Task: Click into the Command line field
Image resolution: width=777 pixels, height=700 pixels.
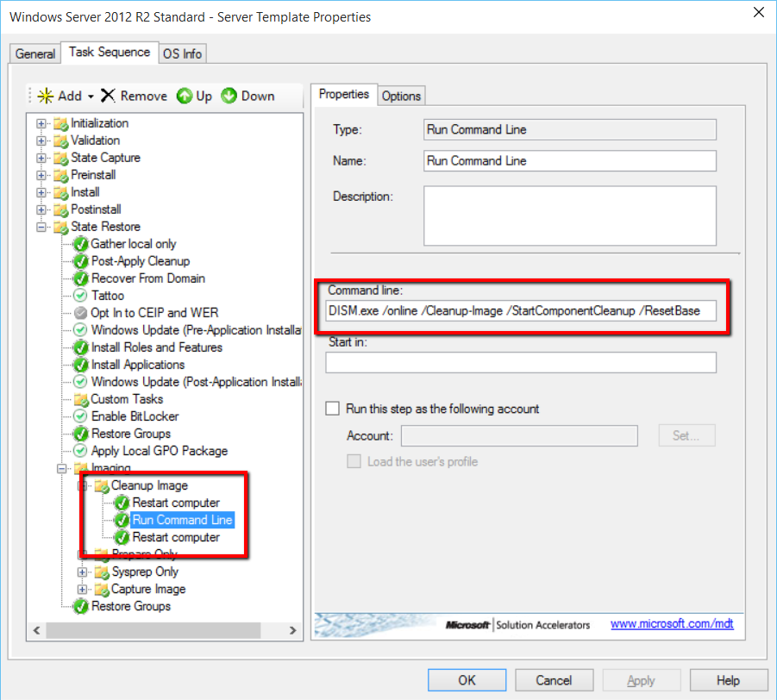Action: point(520,310)
